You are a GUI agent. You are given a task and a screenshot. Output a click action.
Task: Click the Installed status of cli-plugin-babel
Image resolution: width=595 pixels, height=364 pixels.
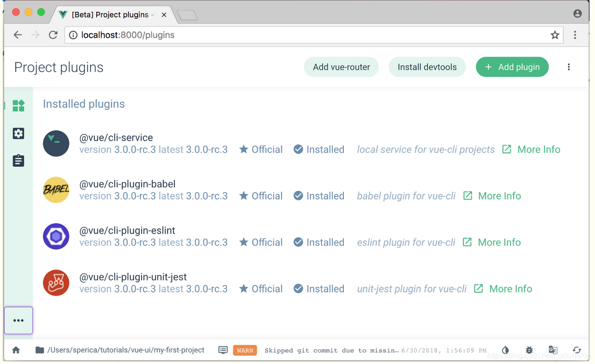[319, 196]
